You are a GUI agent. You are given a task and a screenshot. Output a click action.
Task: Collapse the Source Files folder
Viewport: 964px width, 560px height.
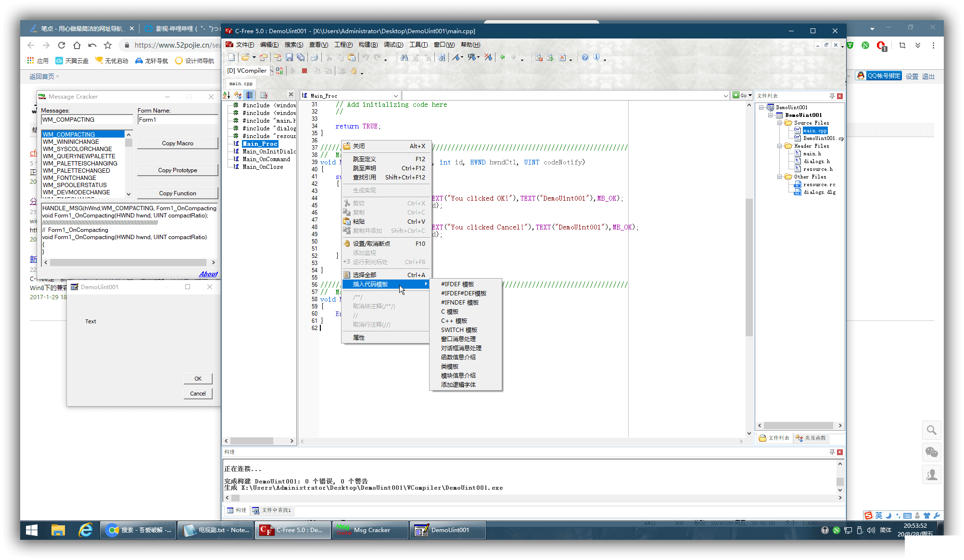click(x=779, y=123)
